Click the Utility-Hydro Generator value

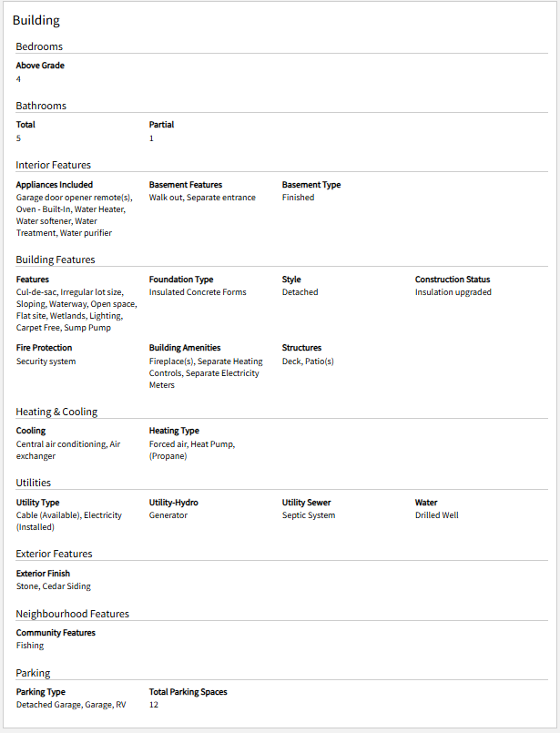[x=168, y=515]
